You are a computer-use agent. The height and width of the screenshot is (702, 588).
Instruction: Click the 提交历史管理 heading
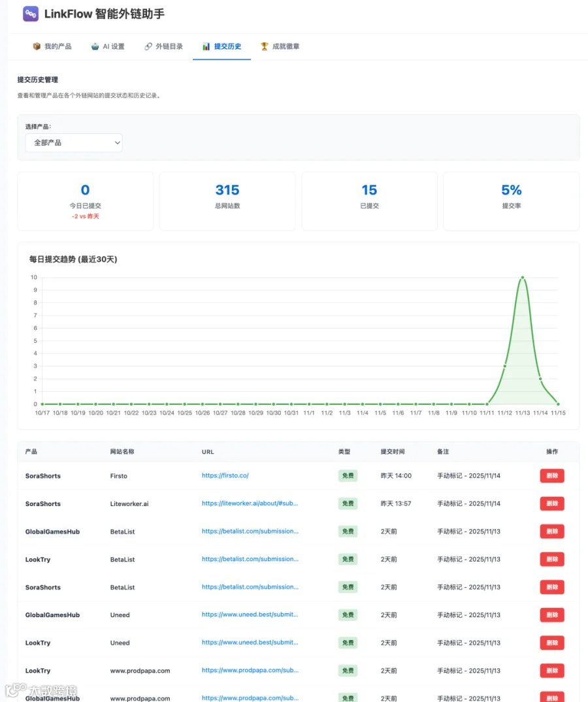(38, 80)
